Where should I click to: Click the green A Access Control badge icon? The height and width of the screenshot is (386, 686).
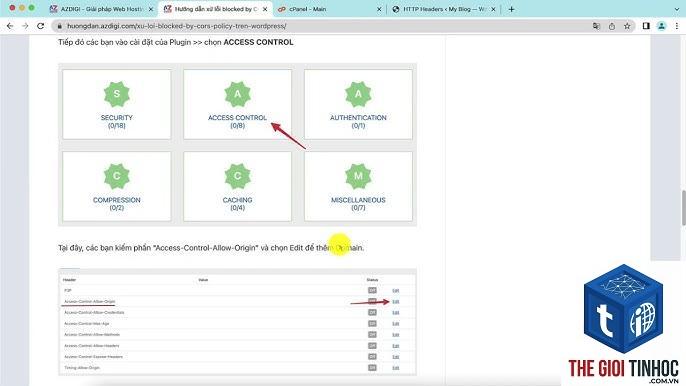coord(238,94)
